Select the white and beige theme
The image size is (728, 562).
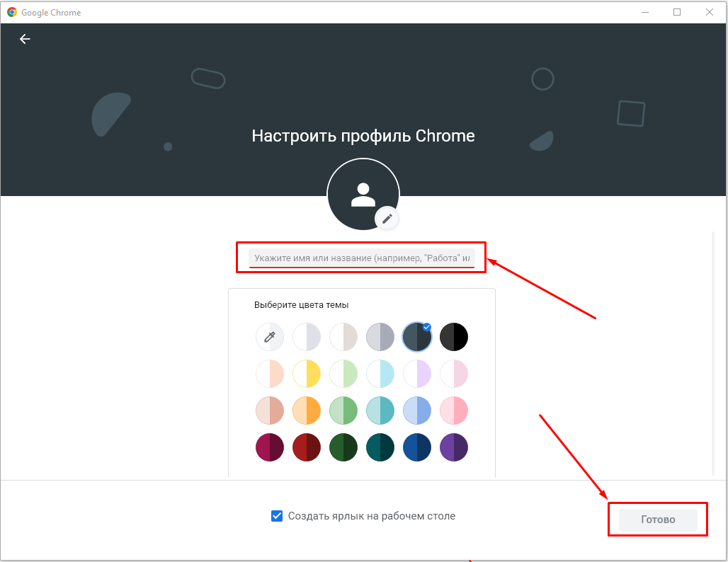point(343,337)
